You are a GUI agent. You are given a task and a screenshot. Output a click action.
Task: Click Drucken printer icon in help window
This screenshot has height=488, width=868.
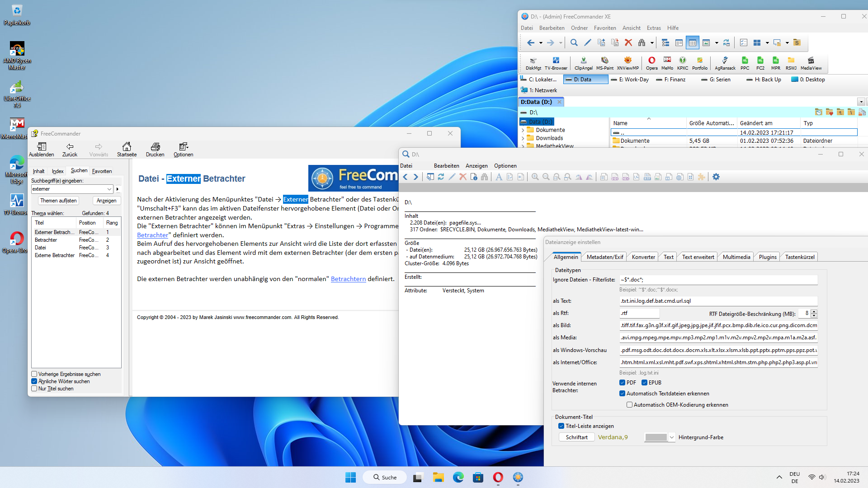(x=155, y=150)
